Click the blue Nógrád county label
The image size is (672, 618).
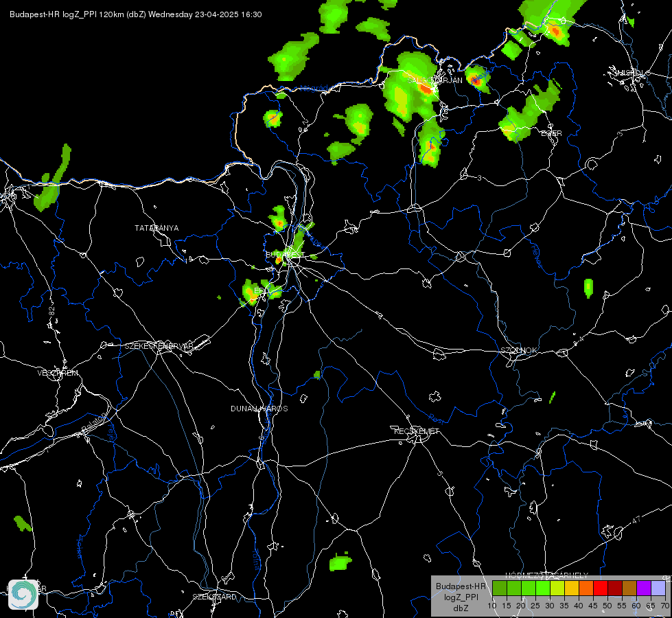pos(314,89)
